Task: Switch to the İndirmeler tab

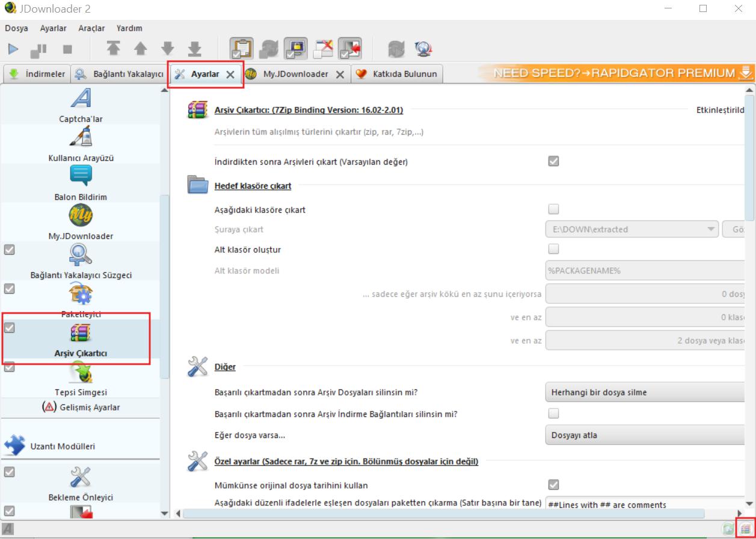Action: tap(37, 74)
